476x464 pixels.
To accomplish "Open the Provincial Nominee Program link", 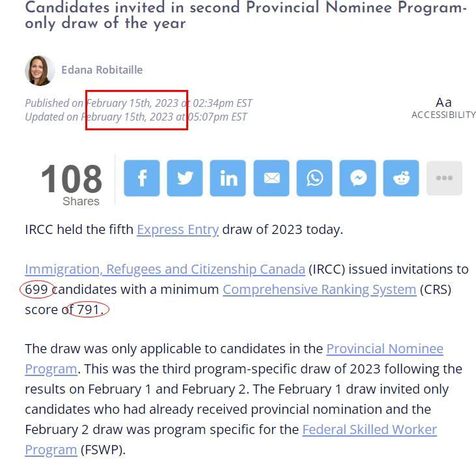I will coord(385,349).
